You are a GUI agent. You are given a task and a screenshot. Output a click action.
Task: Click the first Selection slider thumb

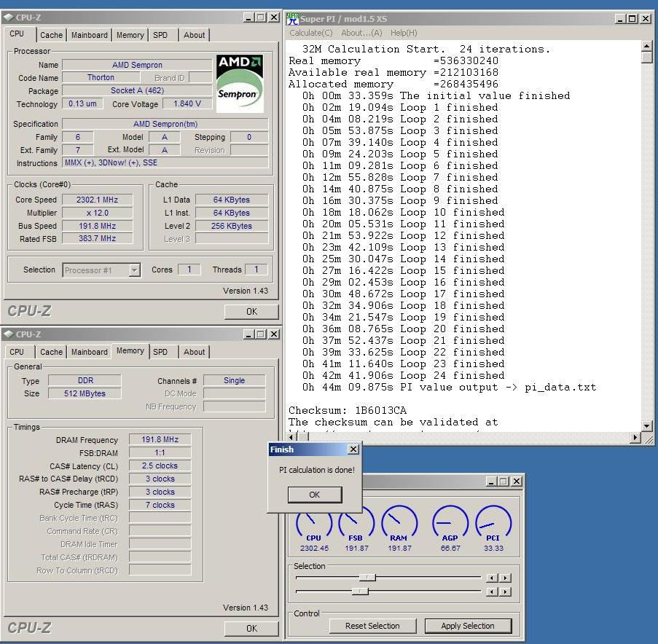point(367,578)
